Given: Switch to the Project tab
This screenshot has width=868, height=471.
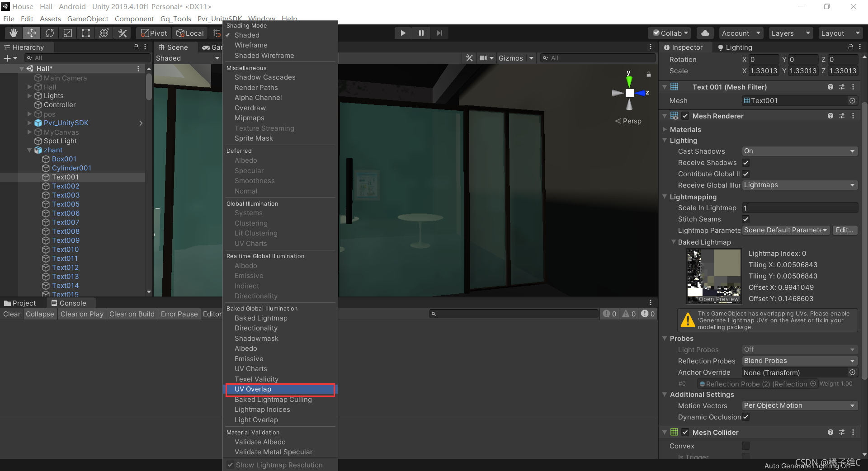Looking at the screenshot, I should (x=20, y=303).
